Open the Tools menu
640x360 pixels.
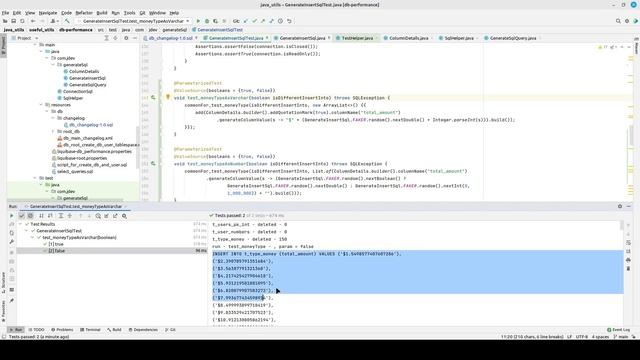point(129,13)
